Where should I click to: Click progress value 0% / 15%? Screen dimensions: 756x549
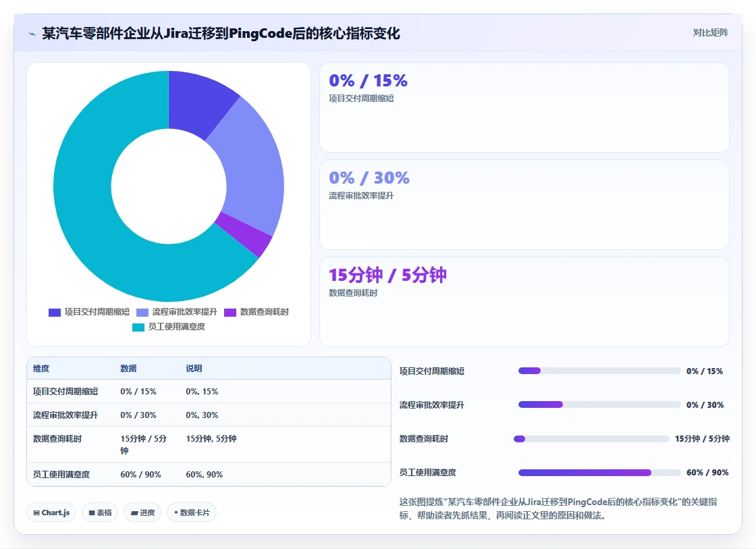(x=705, y=371)
